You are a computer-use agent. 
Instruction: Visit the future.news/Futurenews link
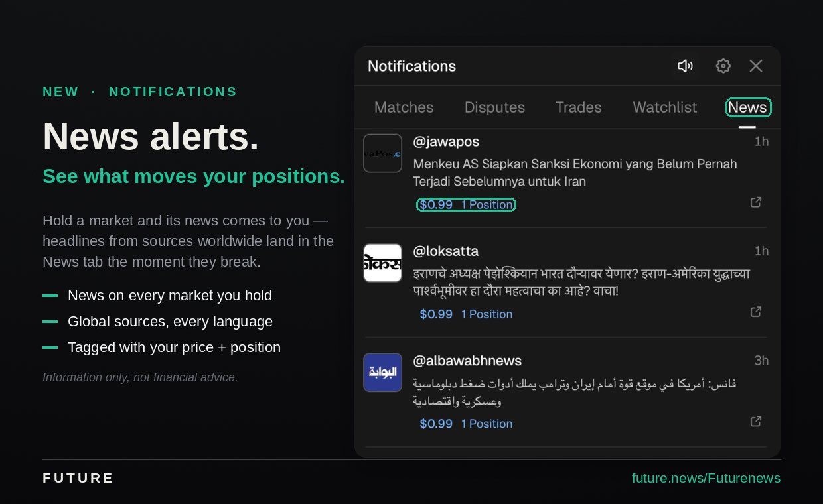pos(706,478)
